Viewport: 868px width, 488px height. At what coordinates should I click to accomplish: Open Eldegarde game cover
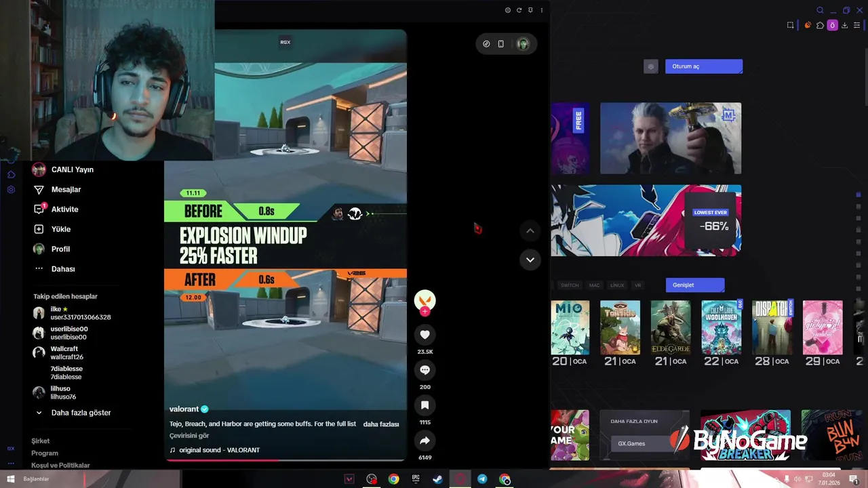click(x=671, y=327)
